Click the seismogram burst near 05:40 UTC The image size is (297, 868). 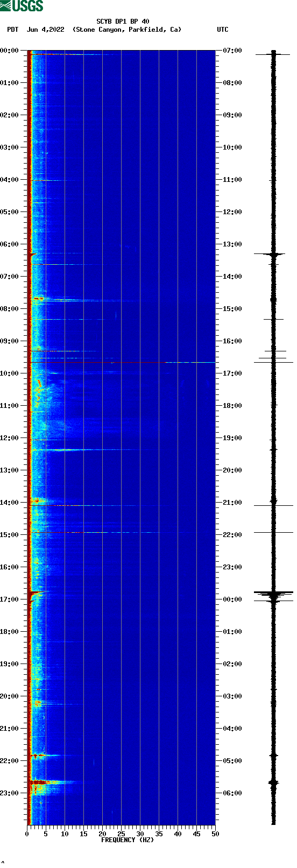[x=273, y=782]
